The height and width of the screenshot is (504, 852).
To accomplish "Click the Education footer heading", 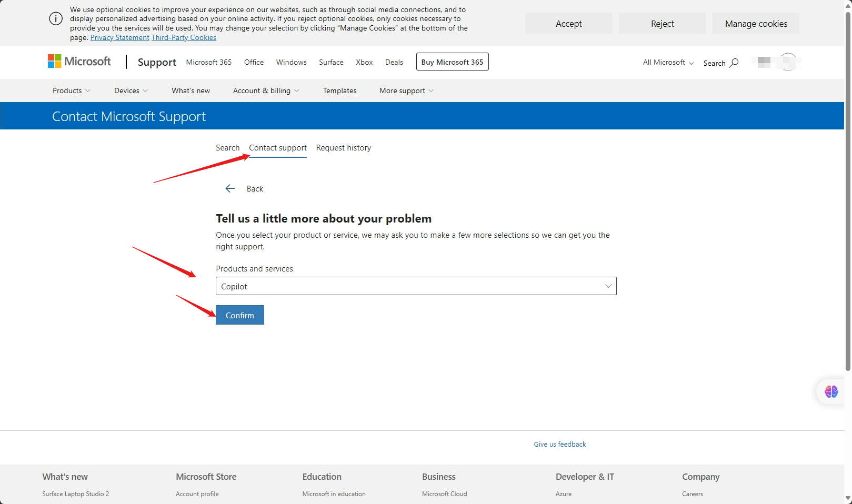I will click(322, 477).
